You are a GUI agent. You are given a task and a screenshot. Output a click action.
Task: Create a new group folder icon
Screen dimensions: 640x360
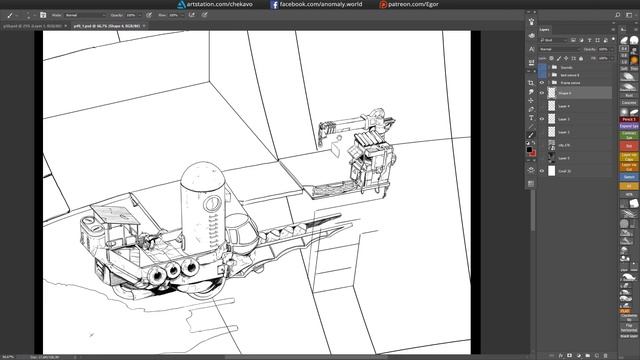click(x=587, y=356)
